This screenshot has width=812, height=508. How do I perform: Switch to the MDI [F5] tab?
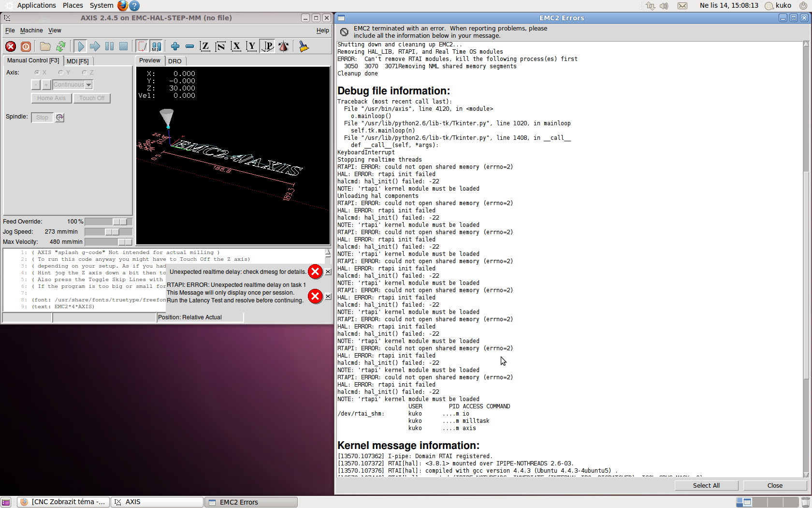(77, 61)
